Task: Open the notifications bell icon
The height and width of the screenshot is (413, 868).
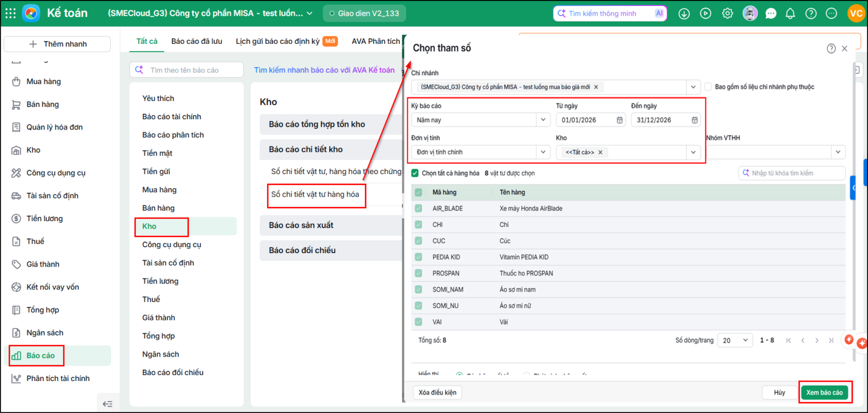Action: click(790, 14)
